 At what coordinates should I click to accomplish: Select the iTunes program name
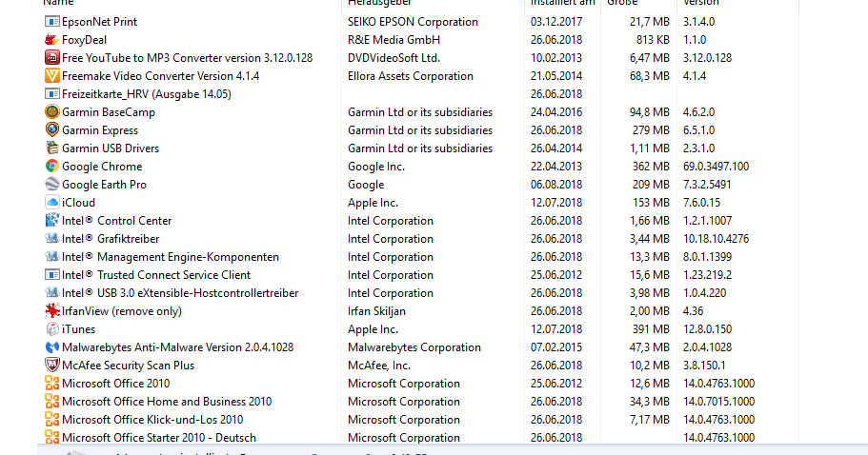click(x=79, y=329)
